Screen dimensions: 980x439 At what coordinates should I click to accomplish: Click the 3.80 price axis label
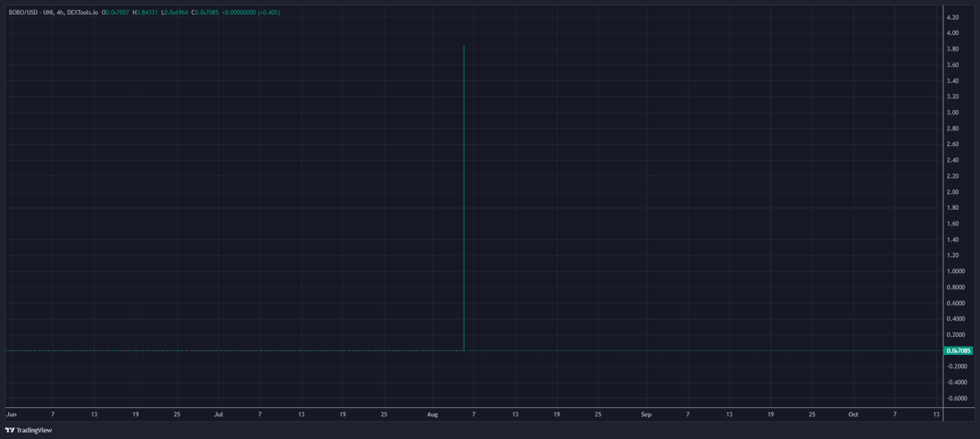click(952, 49)
